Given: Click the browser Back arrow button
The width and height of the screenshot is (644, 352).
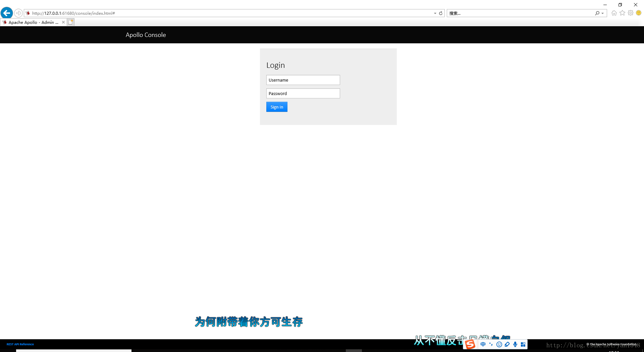Looking at the screenshot, I should (7, 13).
